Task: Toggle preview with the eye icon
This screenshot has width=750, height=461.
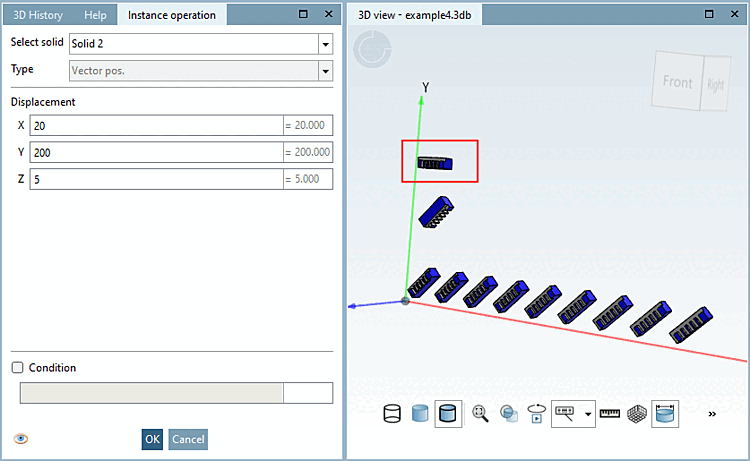Action: coord(21,439)
